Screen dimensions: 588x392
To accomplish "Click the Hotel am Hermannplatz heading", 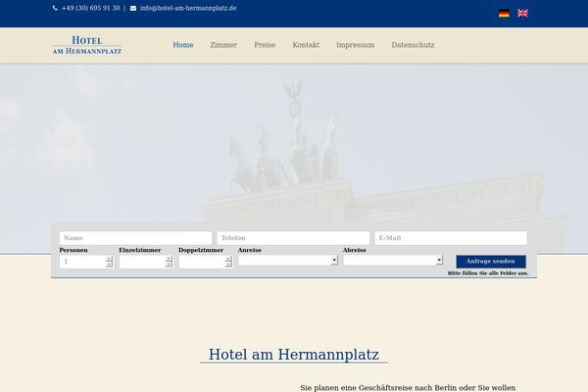I will (294, 355).
